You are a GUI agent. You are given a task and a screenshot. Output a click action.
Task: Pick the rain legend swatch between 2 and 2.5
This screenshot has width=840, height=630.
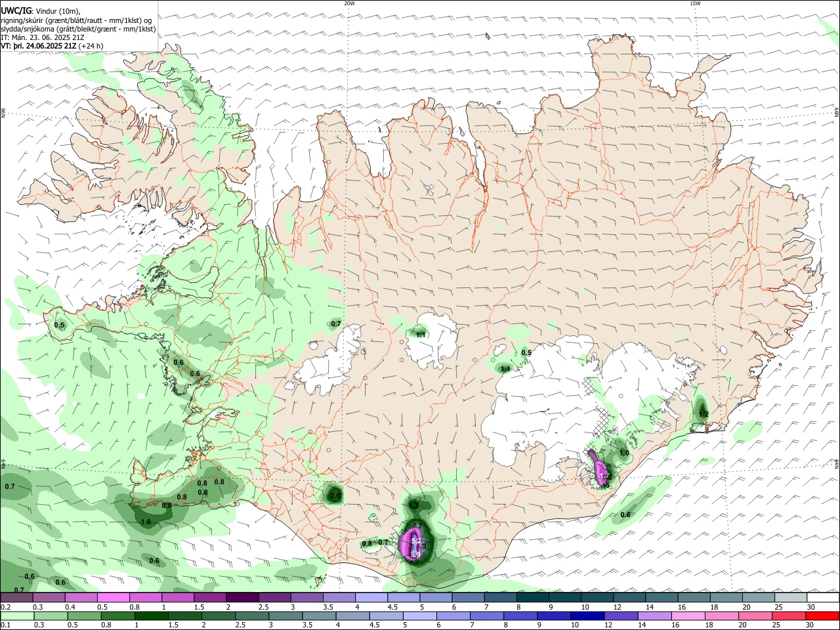coord(219,616)
